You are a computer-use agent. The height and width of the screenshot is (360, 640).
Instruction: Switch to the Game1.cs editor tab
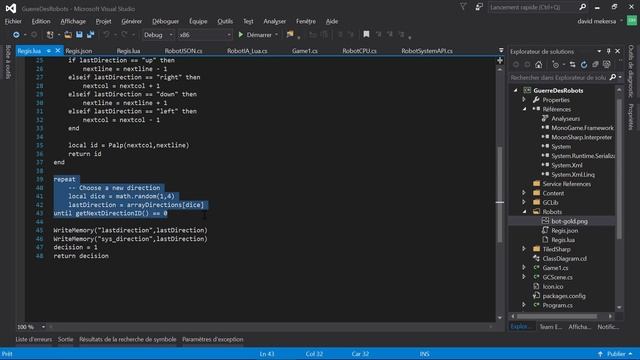(304, 51)
